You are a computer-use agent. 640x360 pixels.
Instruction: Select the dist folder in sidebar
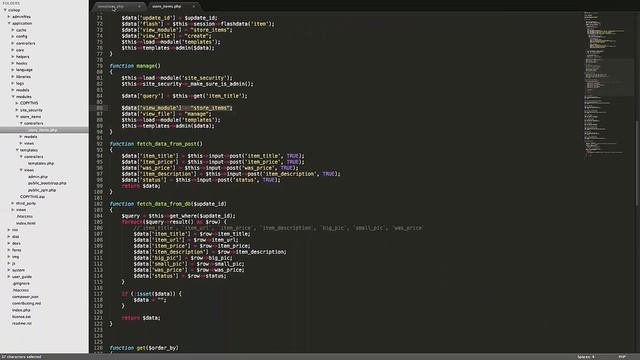(16, 236)
